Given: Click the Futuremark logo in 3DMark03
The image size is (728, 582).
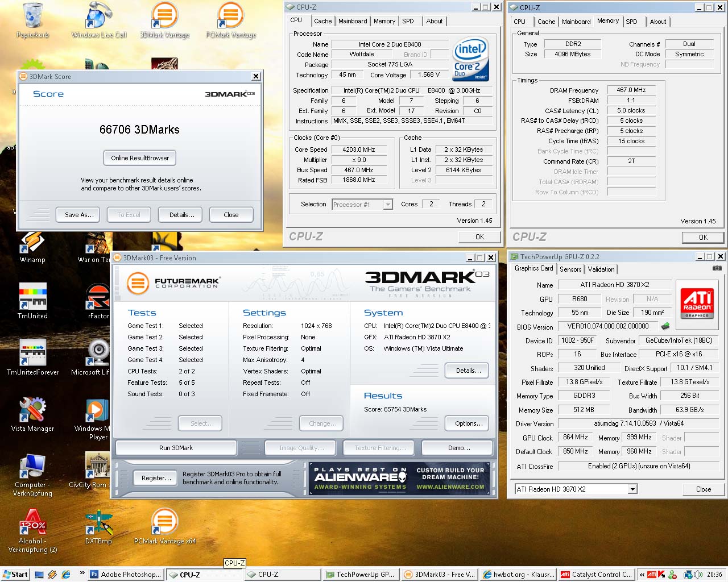Looking at the screenshot, I should click(x=173, y=282).
